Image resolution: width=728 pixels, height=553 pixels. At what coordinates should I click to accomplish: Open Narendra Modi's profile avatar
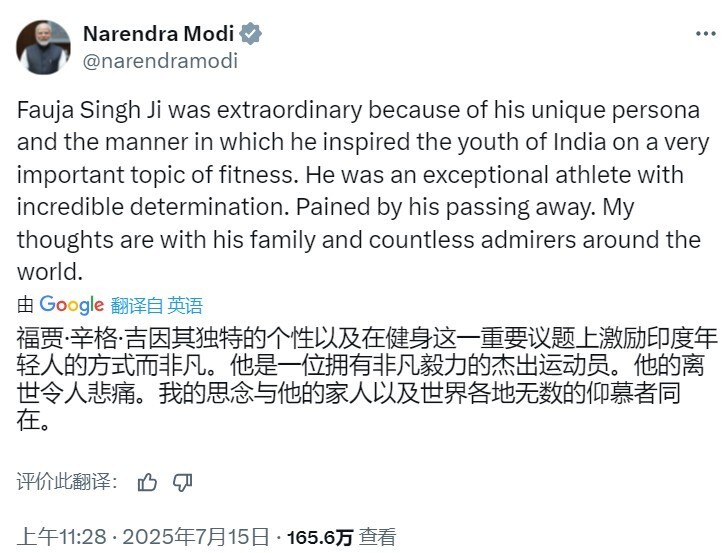pyautogui.click(x=43, y=47)
